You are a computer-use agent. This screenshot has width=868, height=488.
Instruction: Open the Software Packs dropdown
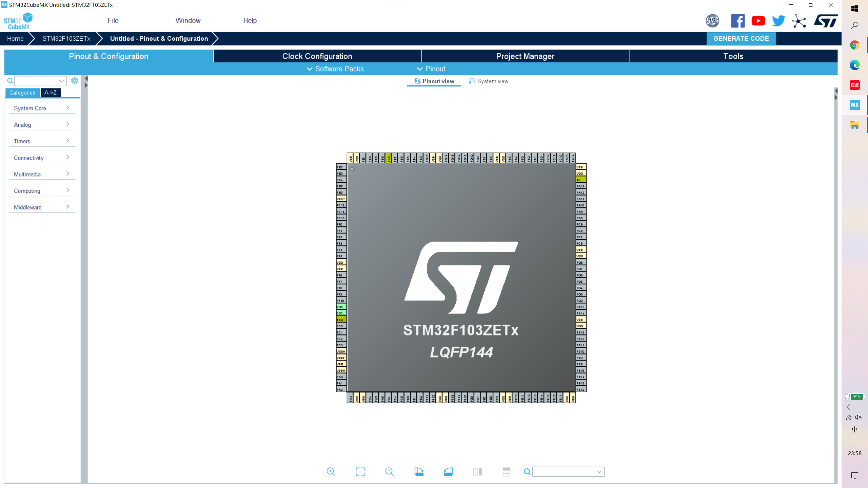coord(335,69)
